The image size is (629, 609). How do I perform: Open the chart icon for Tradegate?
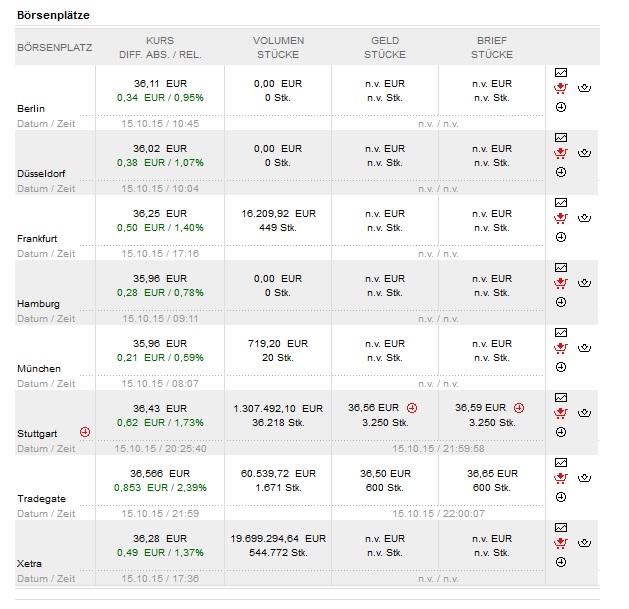coord(560,462)
